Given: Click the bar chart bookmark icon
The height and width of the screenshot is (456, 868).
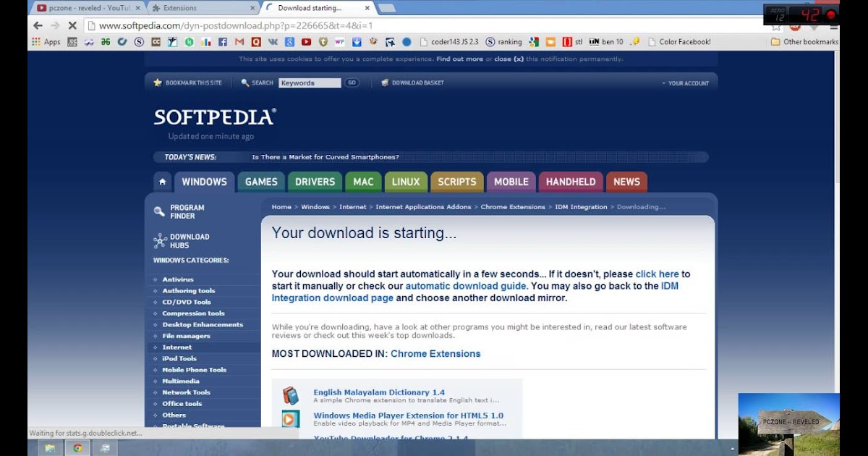Looking at the screenshot, I should click(205, 42).
